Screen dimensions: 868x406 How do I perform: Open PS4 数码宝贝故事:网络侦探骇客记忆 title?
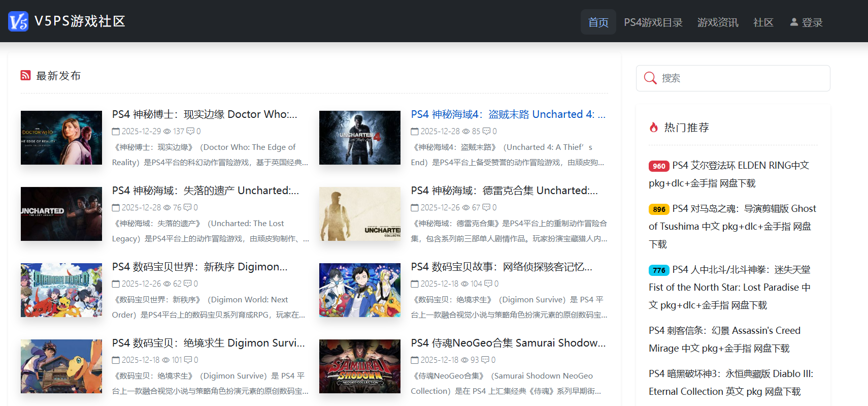502,267
